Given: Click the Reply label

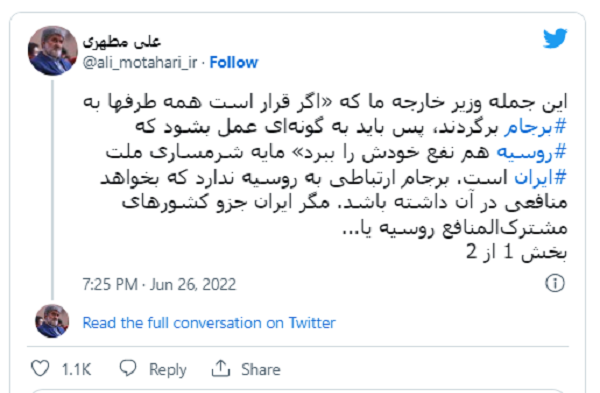Looking at the screenshot, I should 168,369.
